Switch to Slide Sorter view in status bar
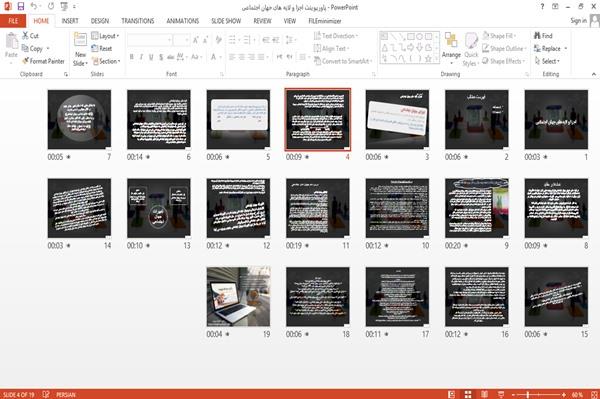This screenshot has height=399, width=600. (468, 394)
